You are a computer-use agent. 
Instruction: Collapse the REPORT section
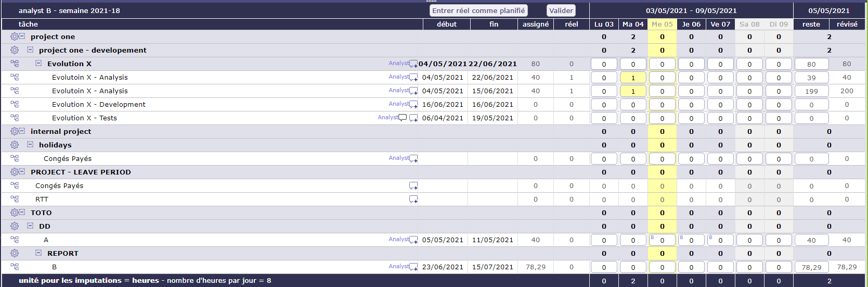tap(38, 253)
